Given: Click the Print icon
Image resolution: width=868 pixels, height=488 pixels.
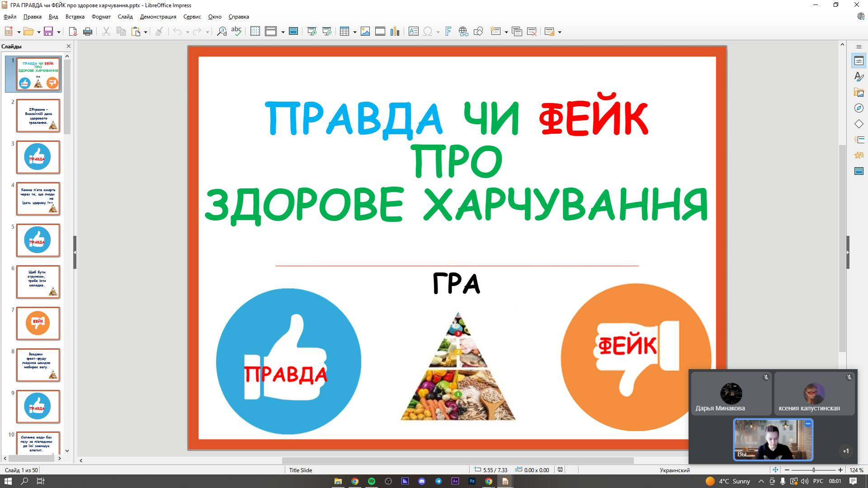Looking at the screenshot, I should [x=88, y=32].
